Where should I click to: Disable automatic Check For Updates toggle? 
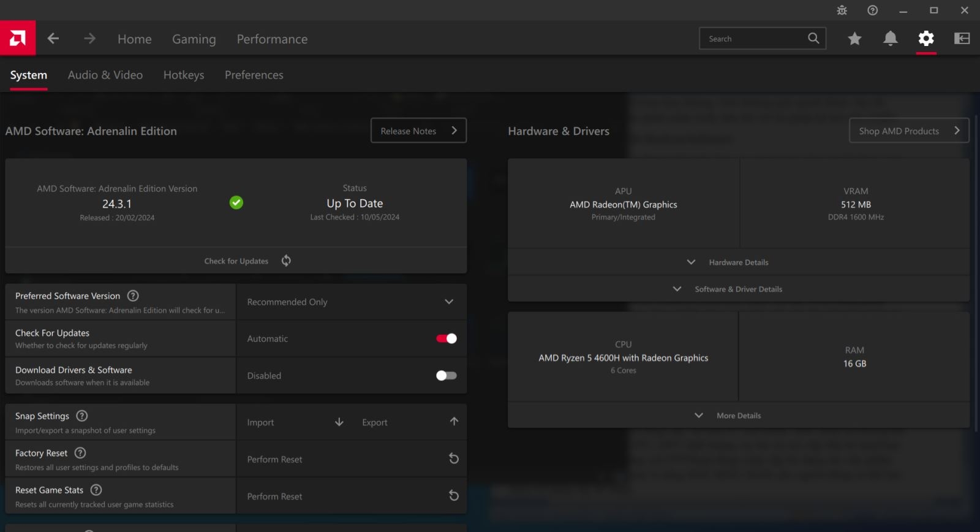(447, 338)
